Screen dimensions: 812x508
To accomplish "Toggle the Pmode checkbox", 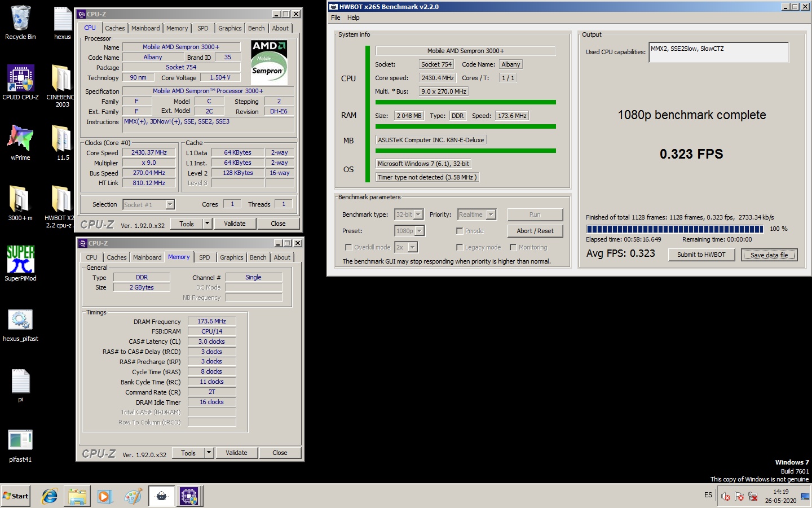I will coord(460,231).
